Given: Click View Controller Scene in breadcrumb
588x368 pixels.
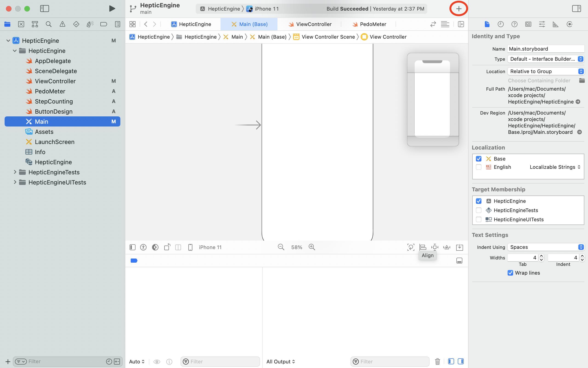Looking at the screenshot, I should pyautogui.click(x=324, y=37).
